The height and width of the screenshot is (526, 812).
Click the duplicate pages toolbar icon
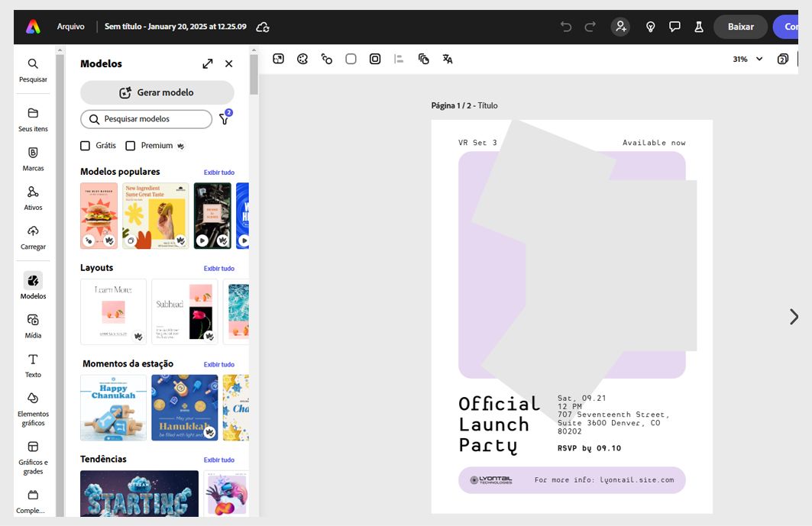click(x=422, y=58)
